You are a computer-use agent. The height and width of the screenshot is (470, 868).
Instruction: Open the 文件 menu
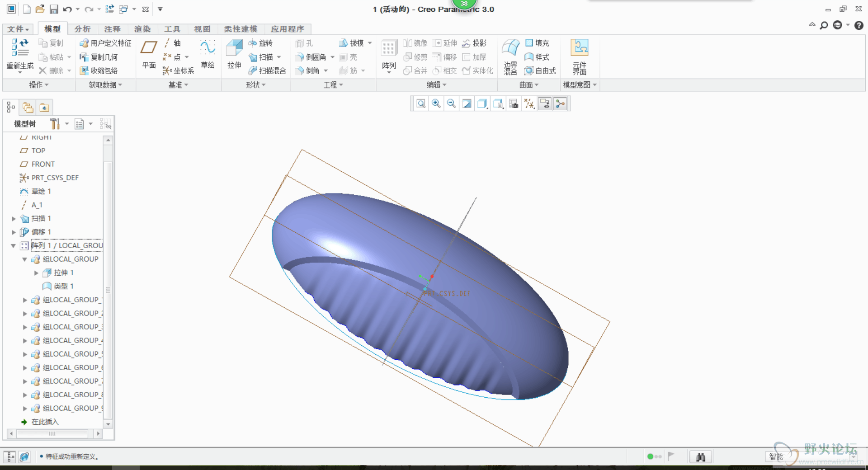point(18,29)
